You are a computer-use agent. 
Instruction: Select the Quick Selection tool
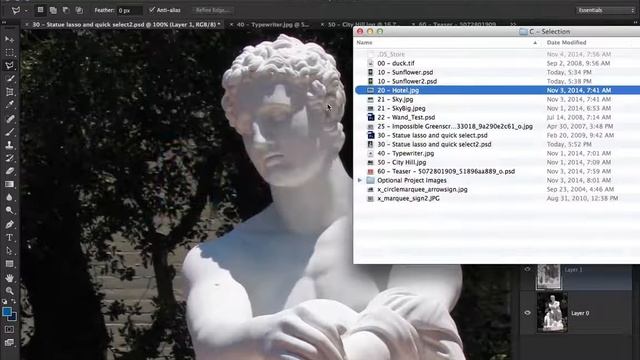(9, 79)
